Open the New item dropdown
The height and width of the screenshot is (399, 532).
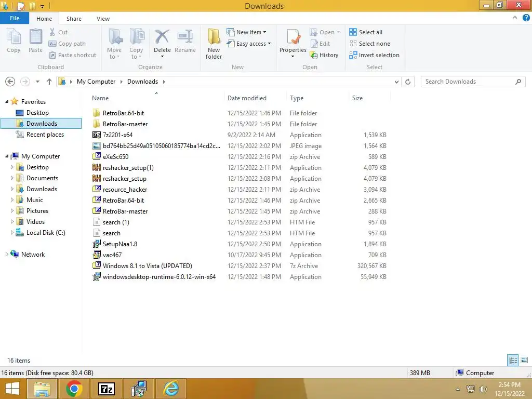coord(247,32)
